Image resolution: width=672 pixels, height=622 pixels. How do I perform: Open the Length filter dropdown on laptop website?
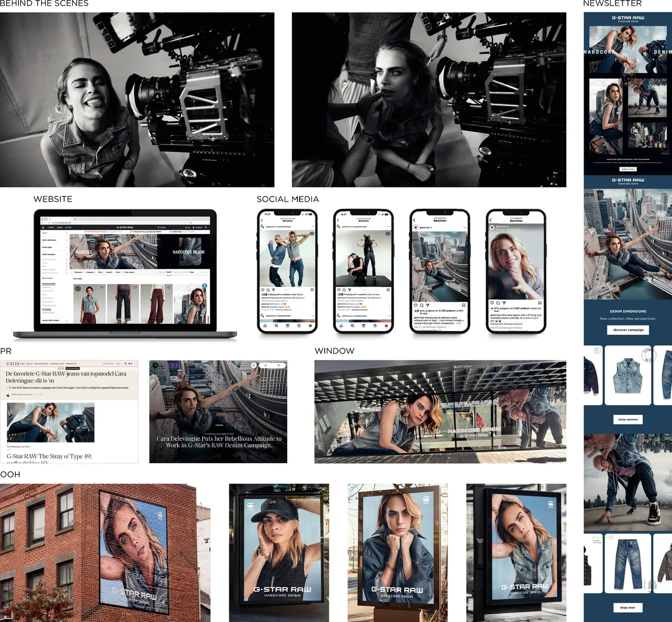pos(110,272)
